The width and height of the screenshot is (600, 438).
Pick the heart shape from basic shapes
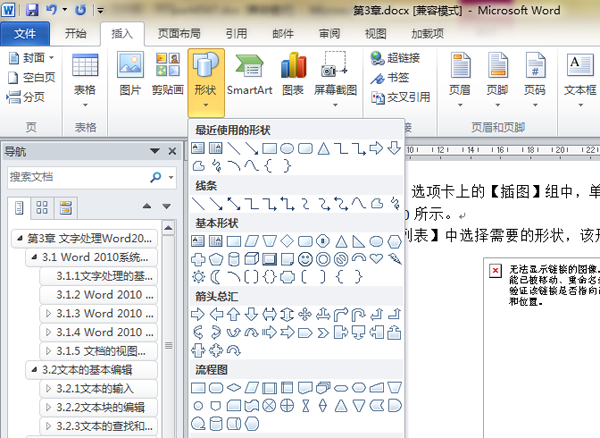377,258
